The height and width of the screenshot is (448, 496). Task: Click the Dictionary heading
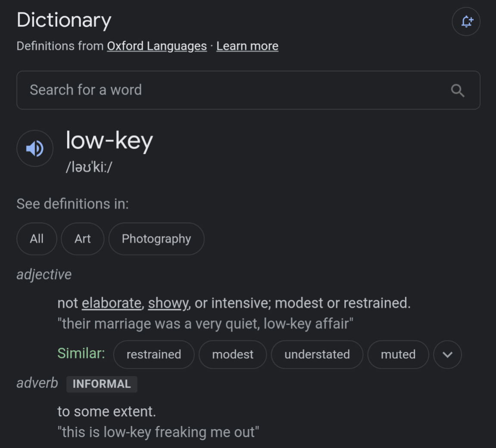click(64, 20)
